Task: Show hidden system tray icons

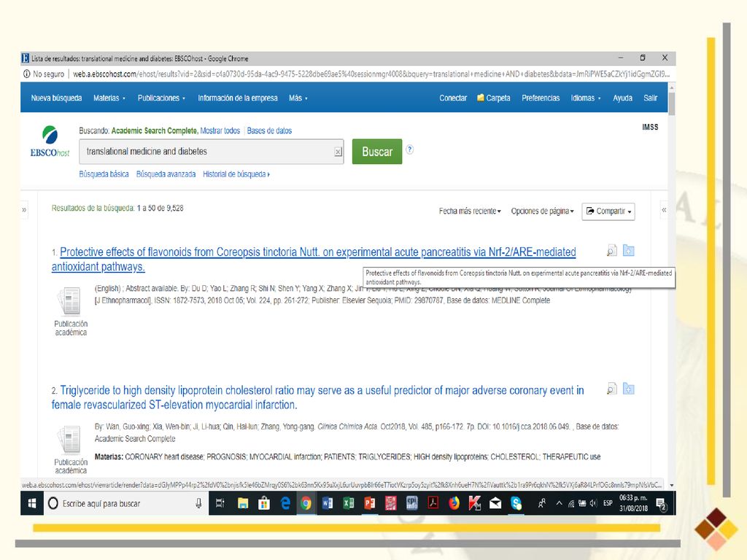Action: (560, 503)
